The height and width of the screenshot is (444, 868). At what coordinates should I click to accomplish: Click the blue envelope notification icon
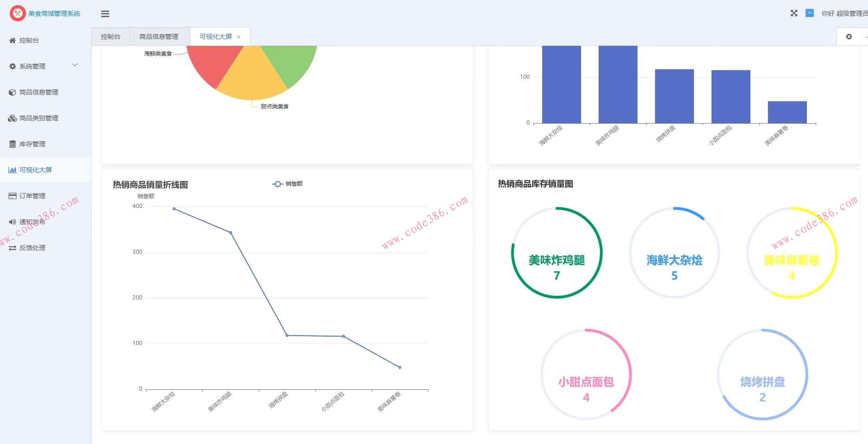[x=810, y=13]
